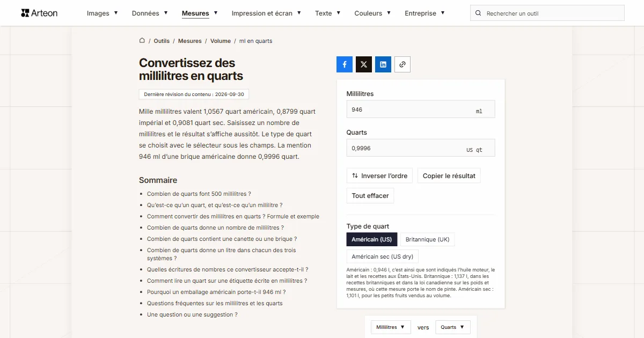This screenshot has width=644, height=338.
Task: Select the Américain sec (US dry) type
Action: coord(383,256)
